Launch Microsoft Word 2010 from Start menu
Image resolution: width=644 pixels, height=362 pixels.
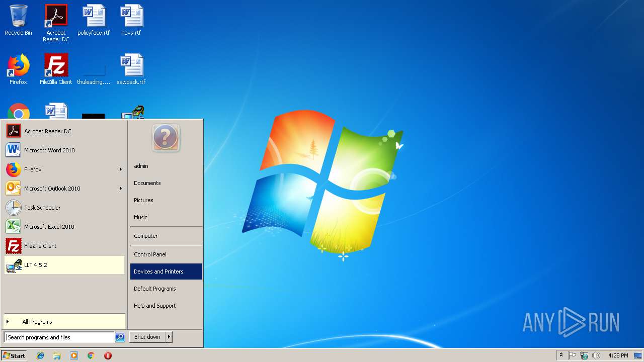coord(64,150)
